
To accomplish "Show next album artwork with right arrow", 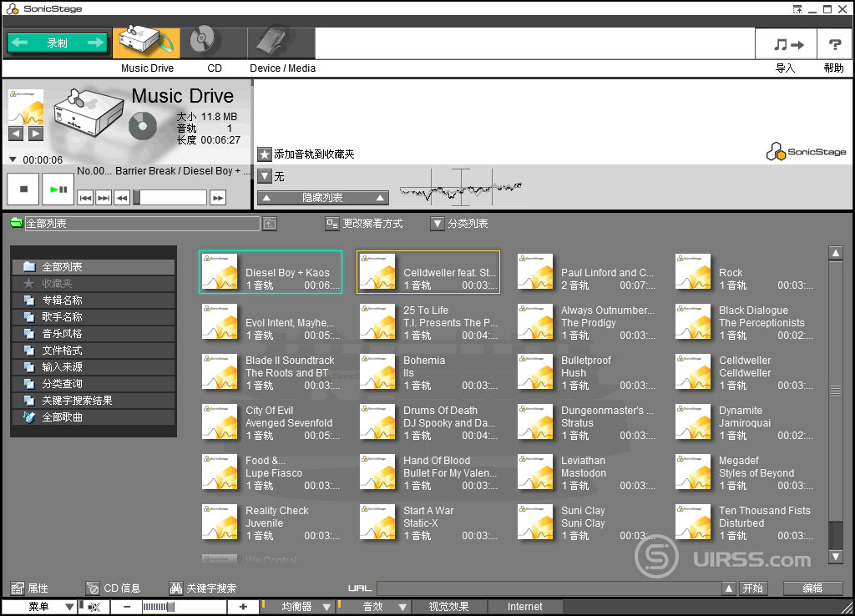I will (36, 133).
